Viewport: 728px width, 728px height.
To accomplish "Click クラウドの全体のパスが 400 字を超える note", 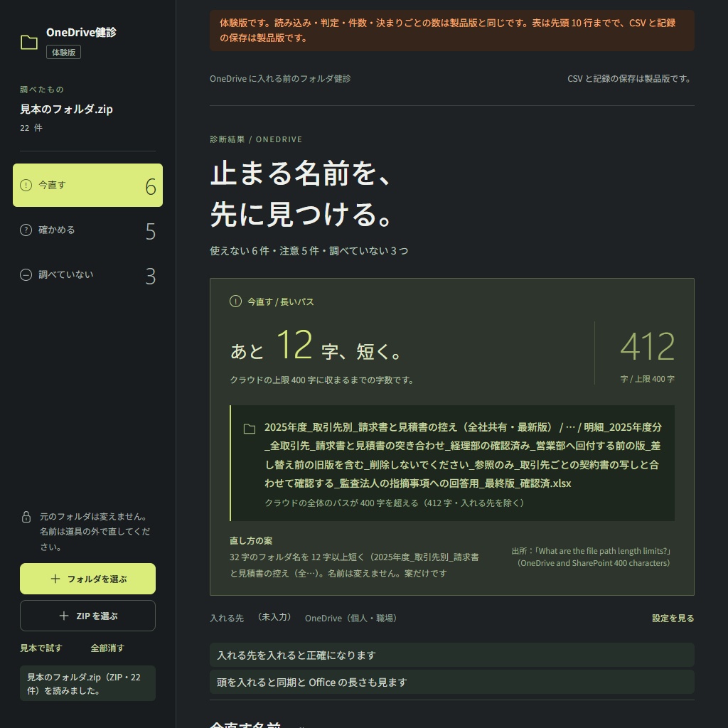I will (x=395, y=503).
